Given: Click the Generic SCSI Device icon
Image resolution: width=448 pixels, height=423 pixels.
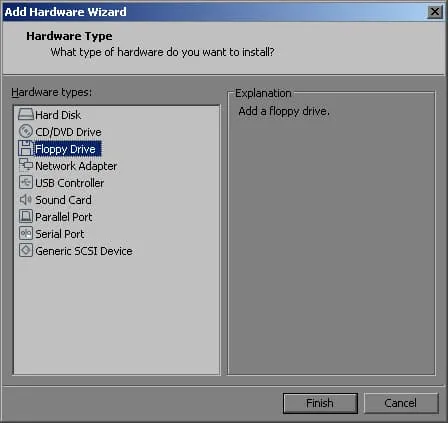Looking at the screenshot, I should point(26,250).
